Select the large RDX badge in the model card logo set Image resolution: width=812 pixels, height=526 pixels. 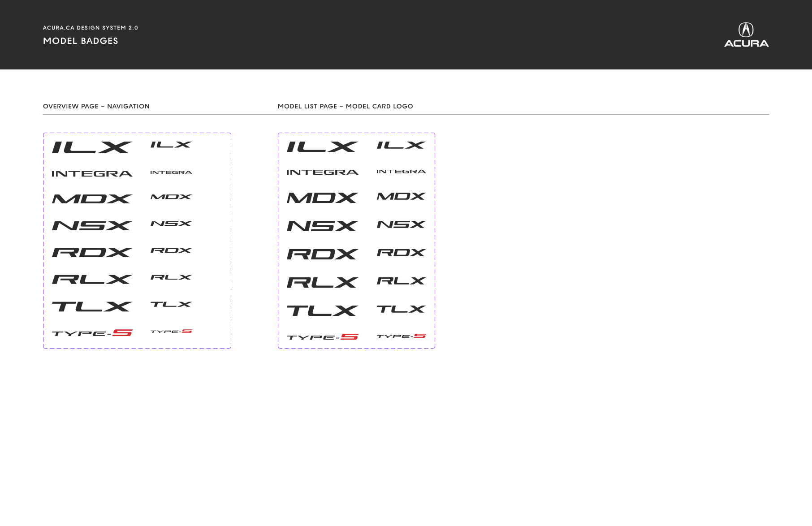[322, 254]
